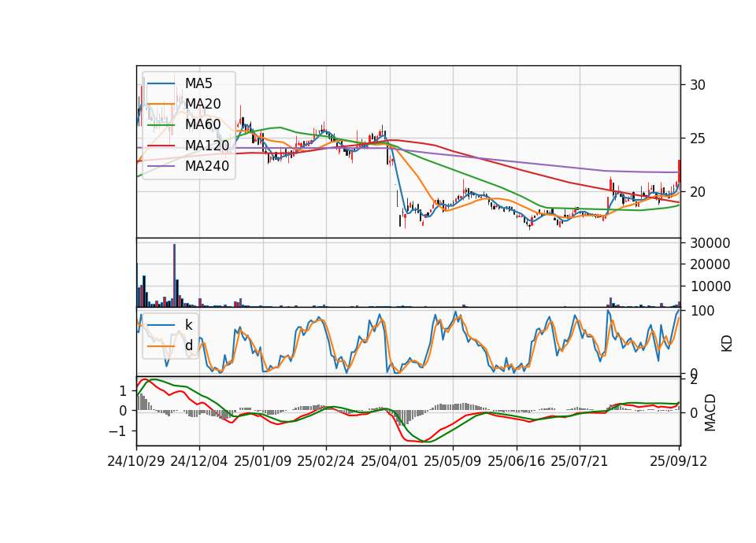Click the MA20 legend label

202,104
